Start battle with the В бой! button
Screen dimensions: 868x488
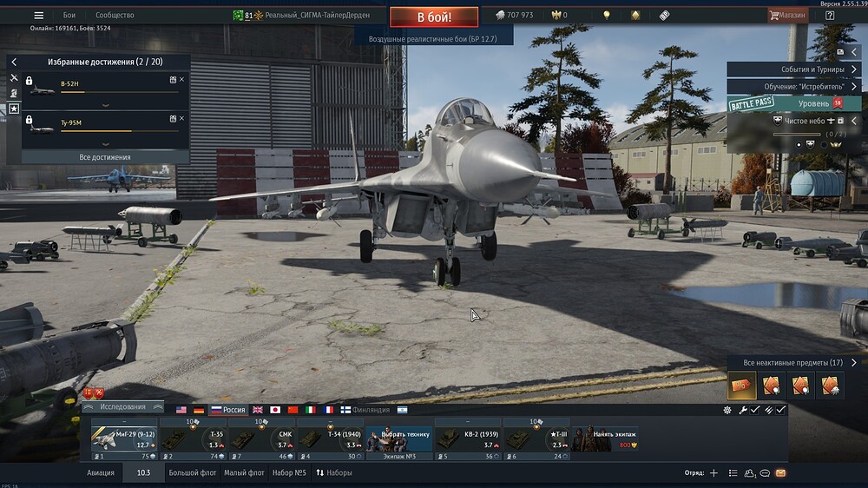tap(434, 17)
